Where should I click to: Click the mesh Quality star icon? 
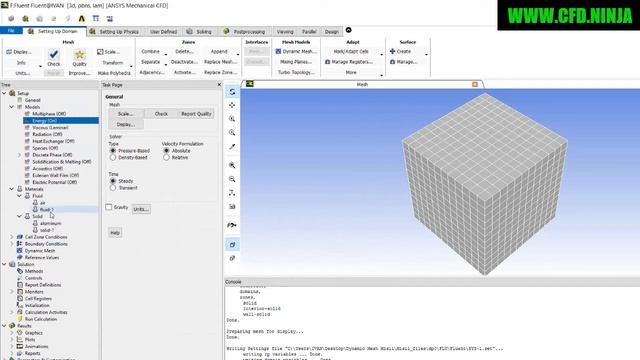79,54
